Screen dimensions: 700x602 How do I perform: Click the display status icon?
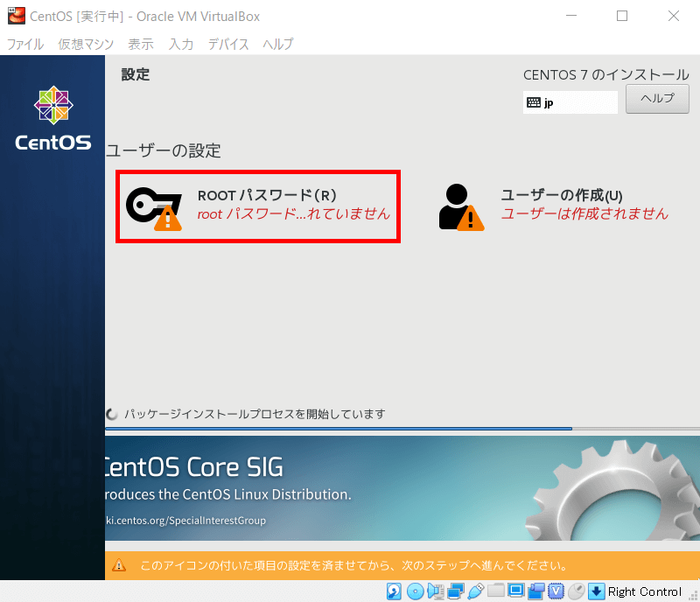[516, 591]
